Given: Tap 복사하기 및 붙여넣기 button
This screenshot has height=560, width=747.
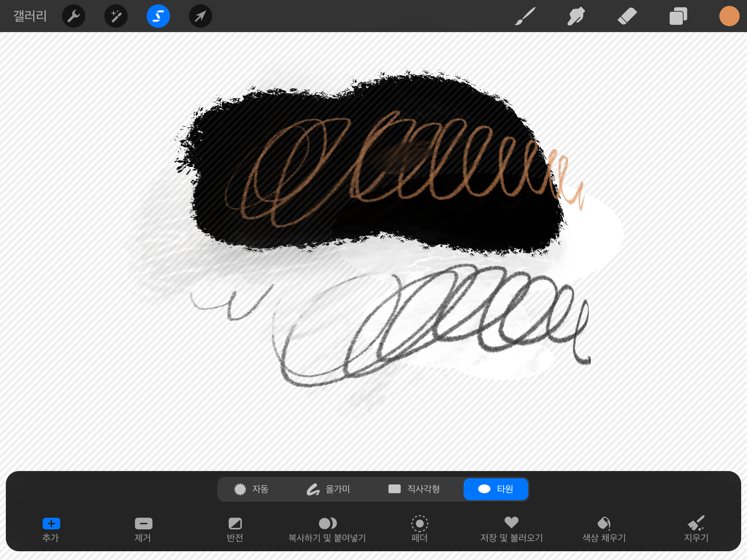Looking at the screenshot, I should (x=327, y=529).
